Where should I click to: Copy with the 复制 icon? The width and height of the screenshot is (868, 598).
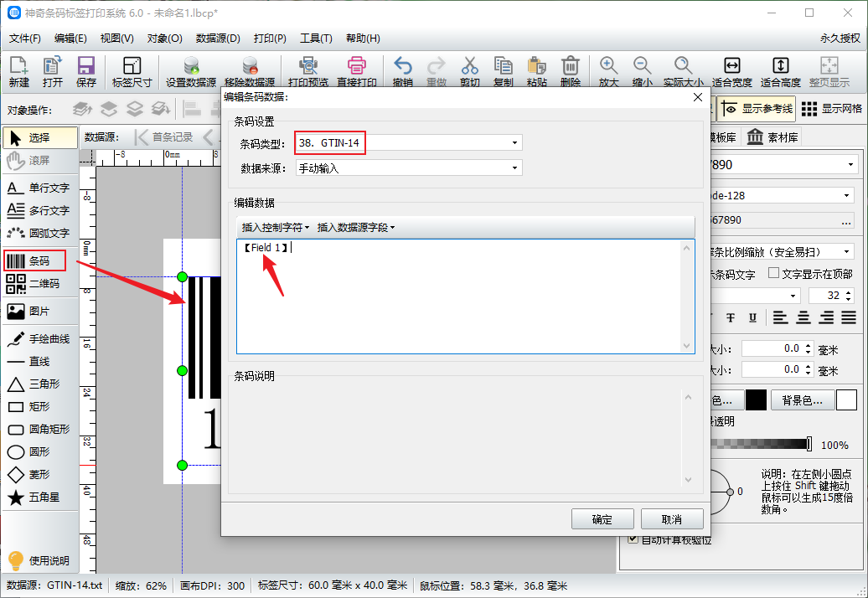coord(504,71)
